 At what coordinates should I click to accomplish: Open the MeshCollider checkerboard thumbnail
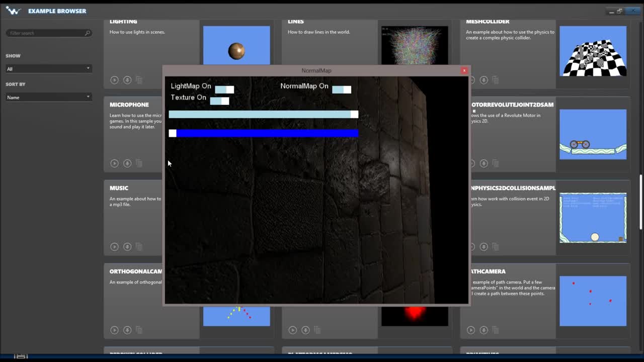(x=593, y=51)
